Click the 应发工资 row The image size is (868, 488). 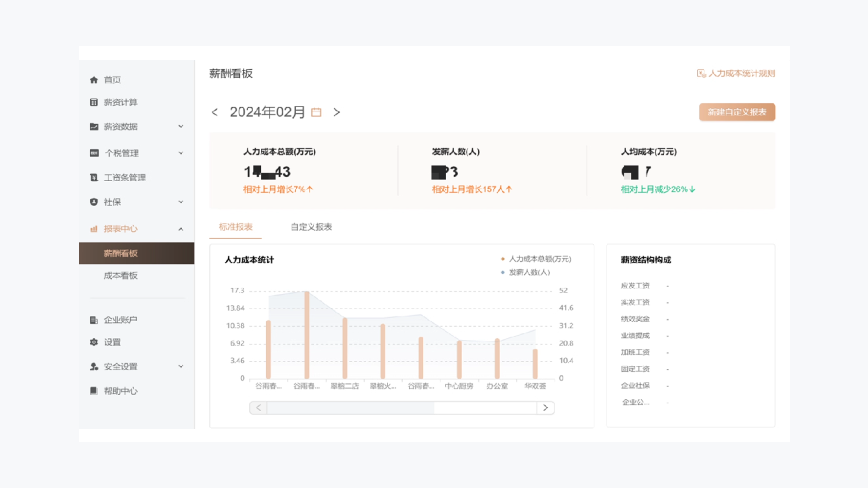click(x=645, y=286)
